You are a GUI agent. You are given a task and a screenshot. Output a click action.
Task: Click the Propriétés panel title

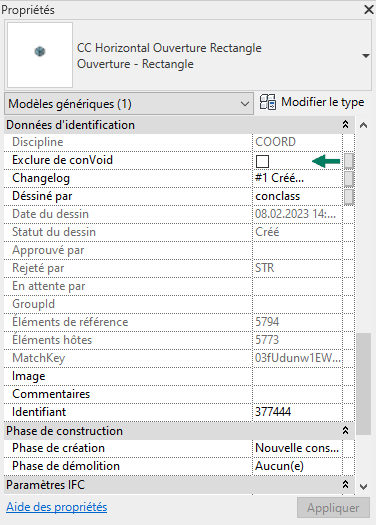pos(28,10)
